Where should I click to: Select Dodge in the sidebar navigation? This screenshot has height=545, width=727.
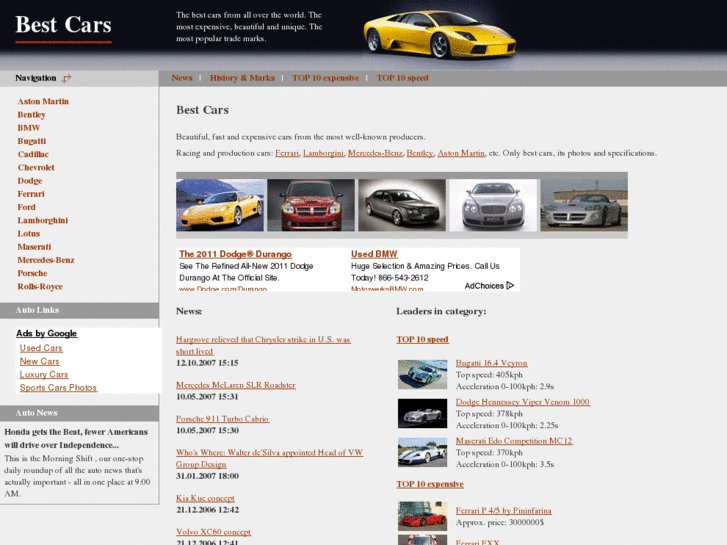[30, 180]
